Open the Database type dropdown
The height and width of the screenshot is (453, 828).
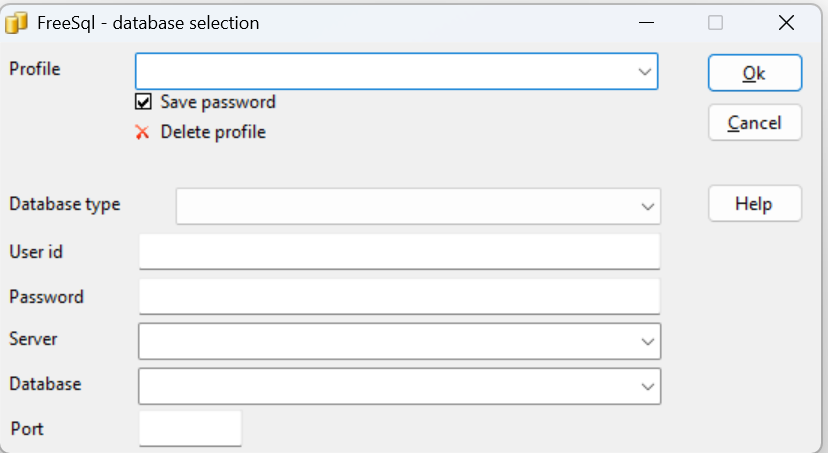(x=418, y=206)
